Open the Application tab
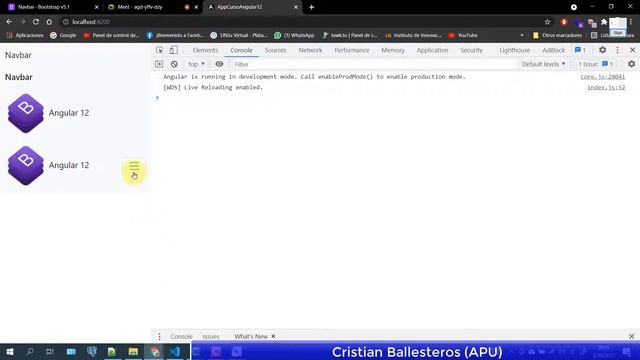Screen dimensions: 640x360 [x=432, y=50]
